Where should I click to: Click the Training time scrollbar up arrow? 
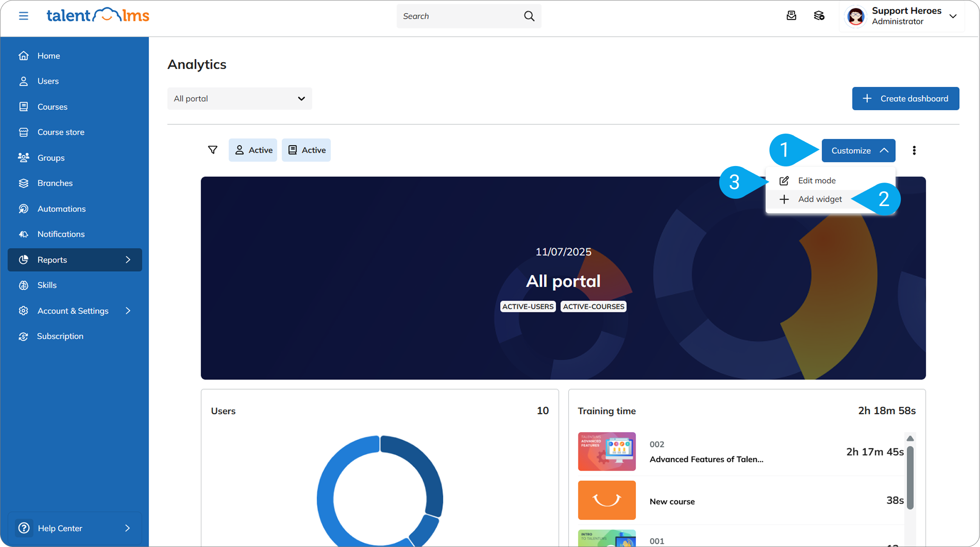pyautogui.click(x=910, y=438)
